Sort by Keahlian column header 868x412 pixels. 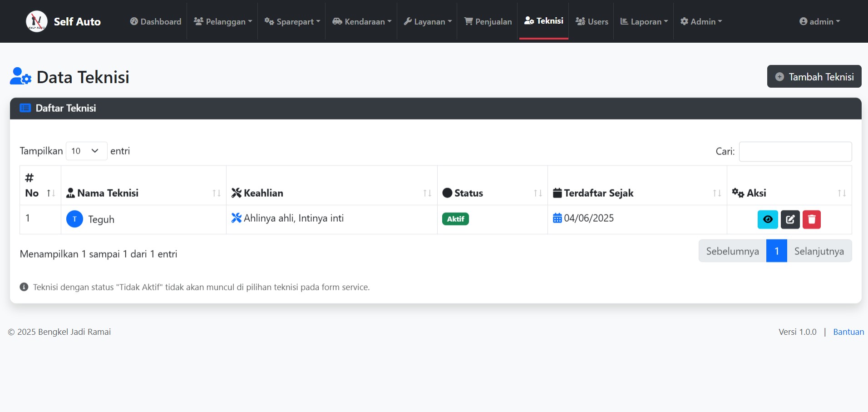coord(331,185)
